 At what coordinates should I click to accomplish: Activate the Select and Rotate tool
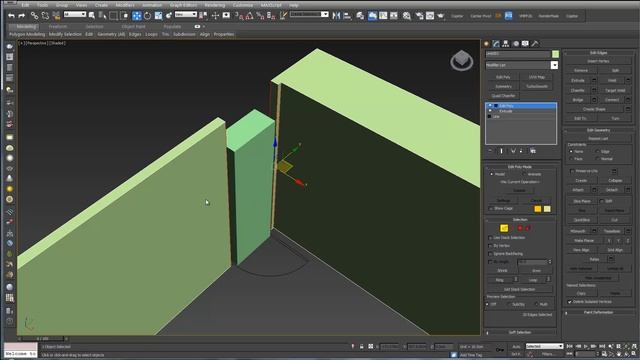pos(147,16)
